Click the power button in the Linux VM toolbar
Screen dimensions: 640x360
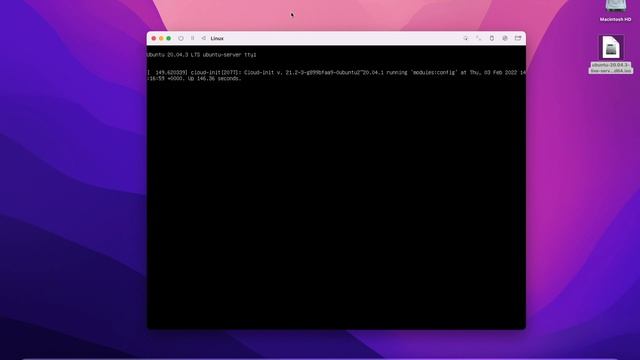coord(181,38)
